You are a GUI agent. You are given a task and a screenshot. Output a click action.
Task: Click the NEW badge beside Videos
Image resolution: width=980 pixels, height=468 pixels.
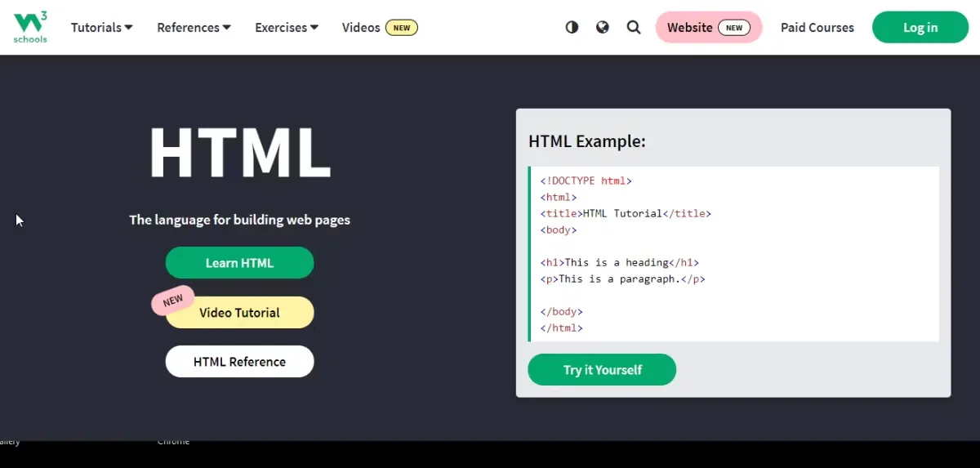click(402, 27)
